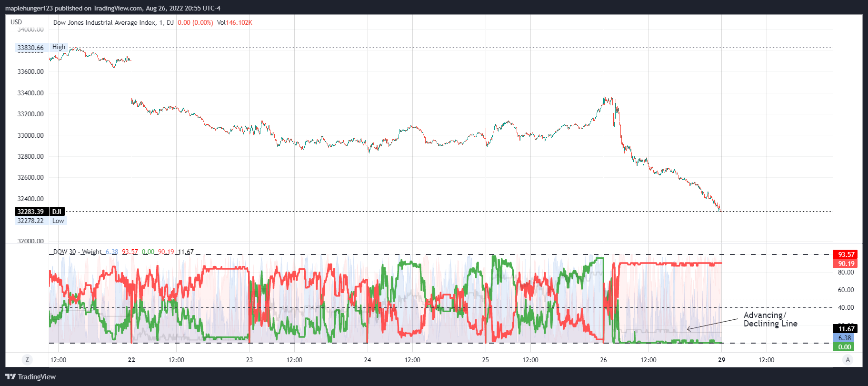Viewport: 868px width, 386px height.
Task: Click the 32600.00 price axis label
Action: click(30, 177)
